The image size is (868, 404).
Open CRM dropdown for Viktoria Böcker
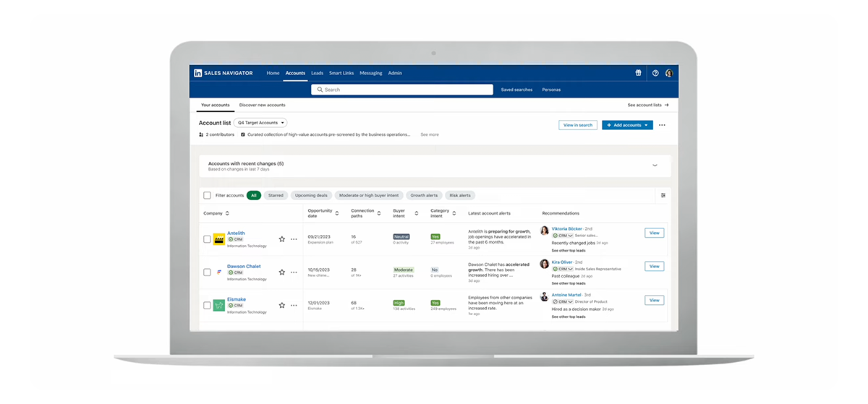(x=563, y=236)
